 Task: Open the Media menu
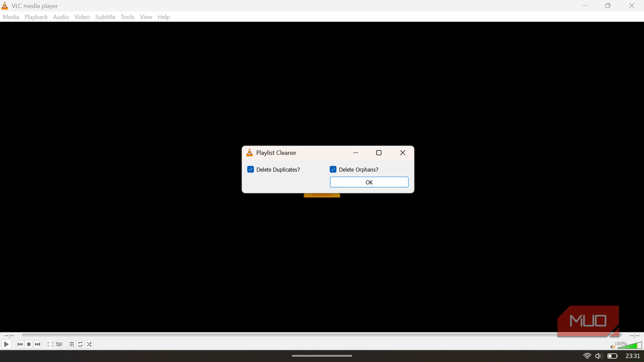tap(11, 17)
